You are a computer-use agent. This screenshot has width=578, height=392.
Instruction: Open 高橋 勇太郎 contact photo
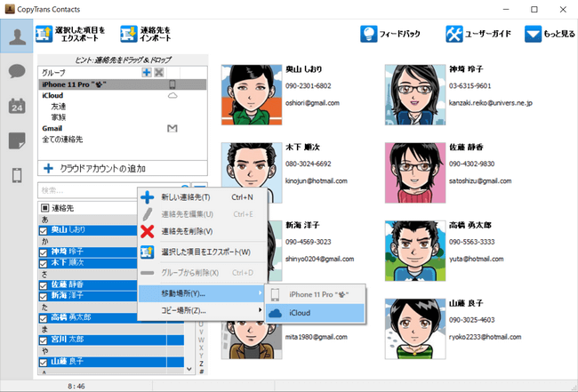[415, 251]
